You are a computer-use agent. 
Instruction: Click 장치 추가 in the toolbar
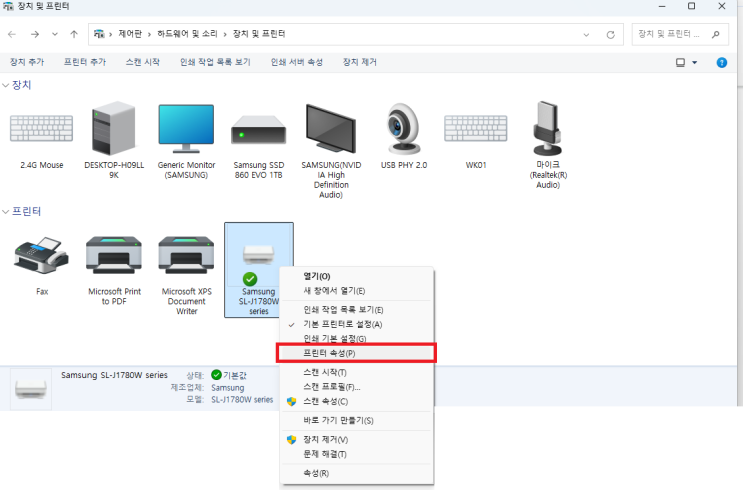[27, 62]
